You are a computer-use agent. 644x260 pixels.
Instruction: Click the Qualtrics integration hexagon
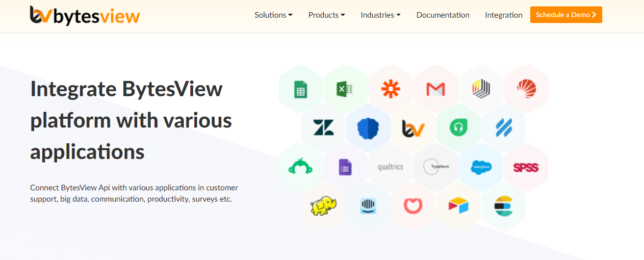(x=390, y=167)
